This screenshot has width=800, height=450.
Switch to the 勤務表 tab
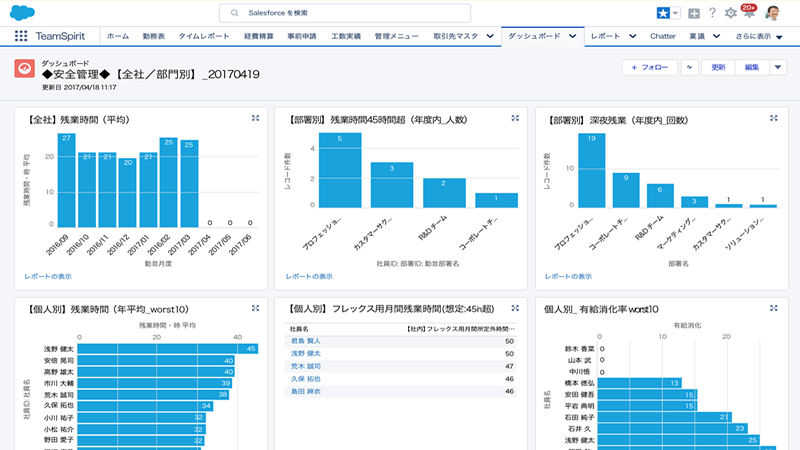[155, 36]
